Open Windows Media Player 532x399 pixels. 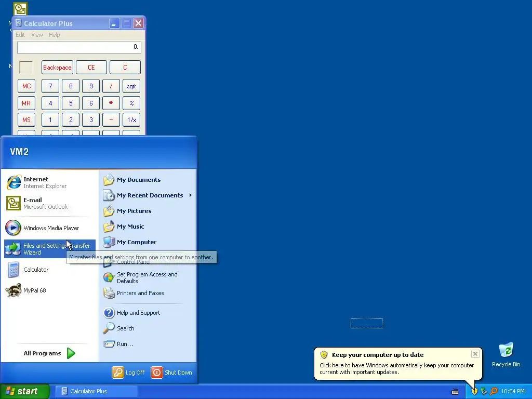click(49, 228)
